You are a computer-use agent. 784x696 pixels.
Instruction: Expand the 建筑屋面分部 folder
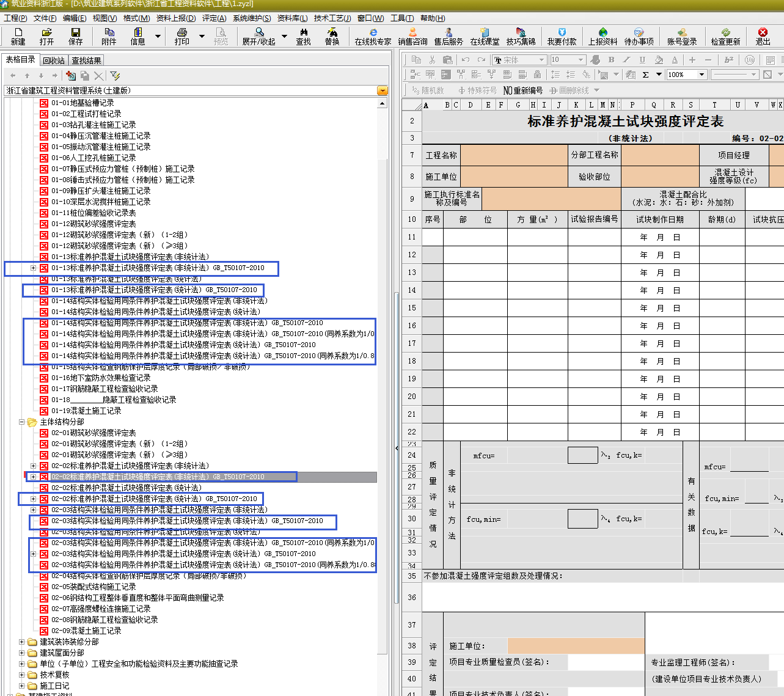coord(22,653)
